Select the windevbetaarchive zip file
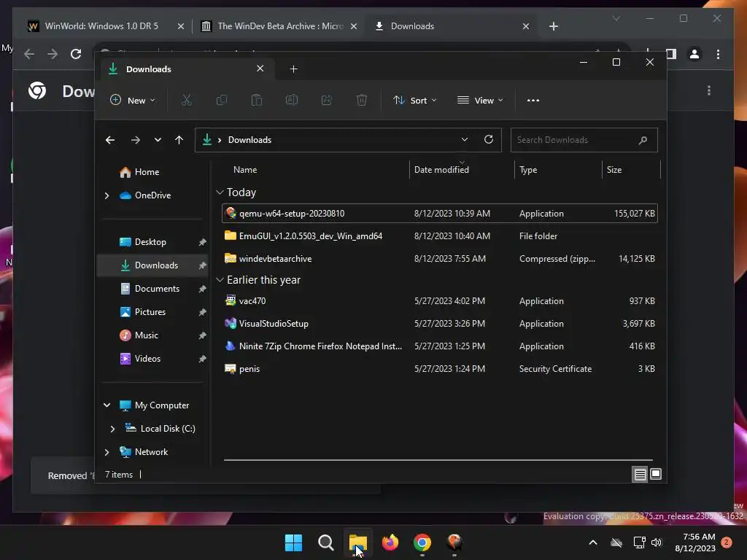Image resolution: width=747 pixels, height=560 pixels. (439, 259)
